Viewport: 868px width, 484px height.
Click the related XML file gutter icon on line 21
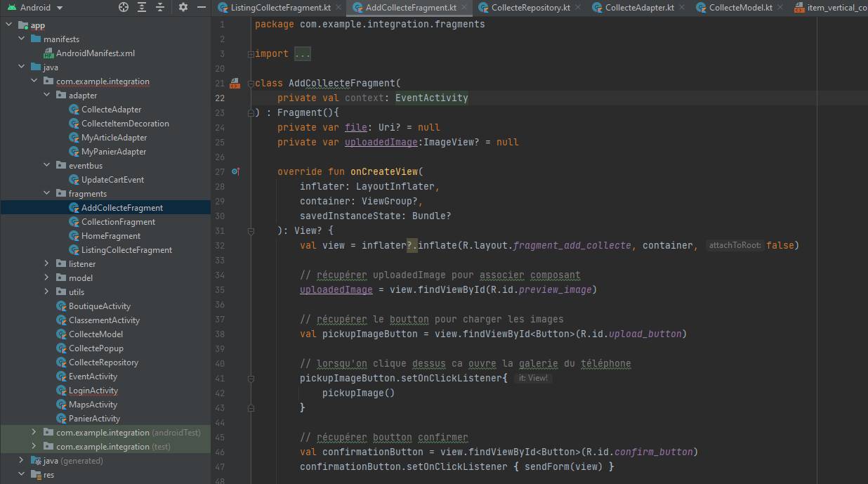(x=235, y=83)
